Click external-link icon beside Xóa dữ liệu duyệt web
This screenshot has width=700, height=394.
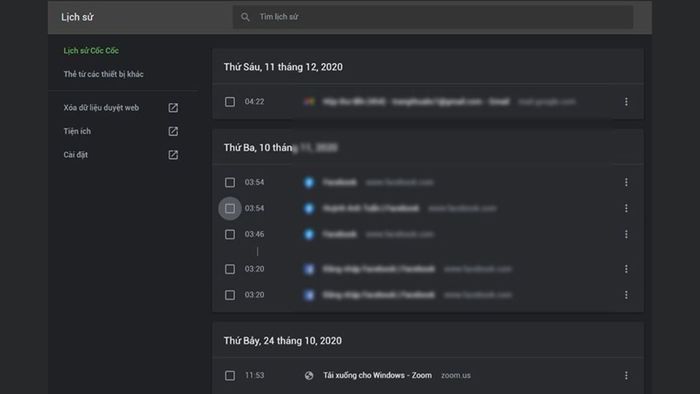point(173,108)
